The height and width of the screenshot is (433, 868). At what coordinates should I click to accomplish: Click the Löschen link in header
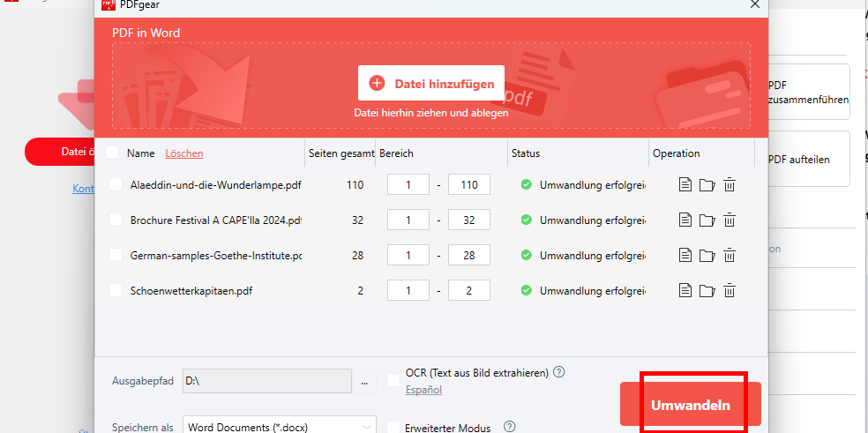click(x=184, y=153)
